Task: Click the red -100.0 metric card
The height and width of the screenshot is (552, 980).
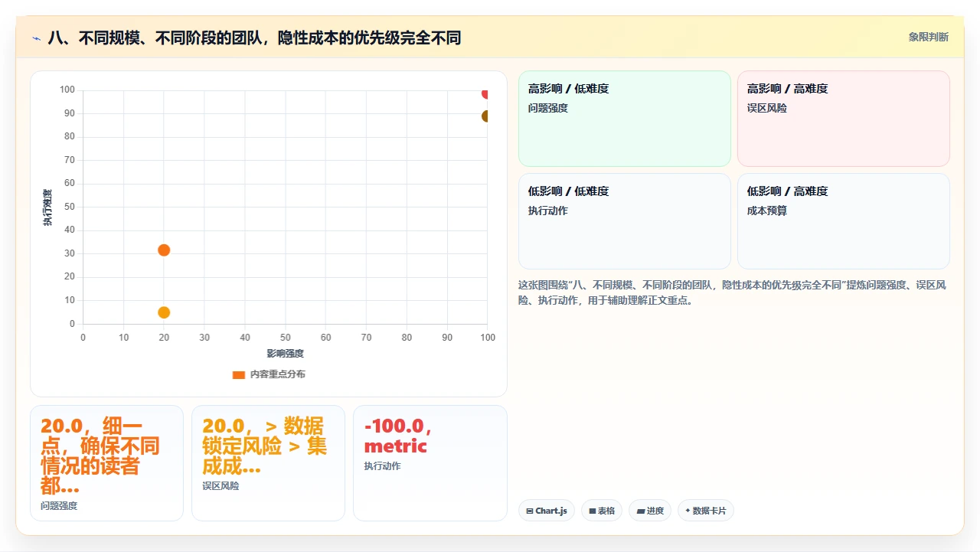Action: pos(430,463)
